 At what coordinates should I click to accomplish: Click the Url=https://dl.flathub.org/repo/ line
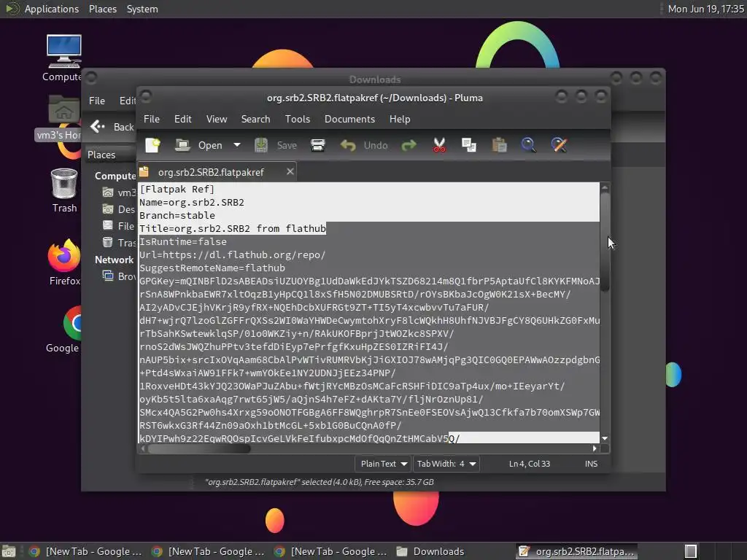[x=233, y=255]
